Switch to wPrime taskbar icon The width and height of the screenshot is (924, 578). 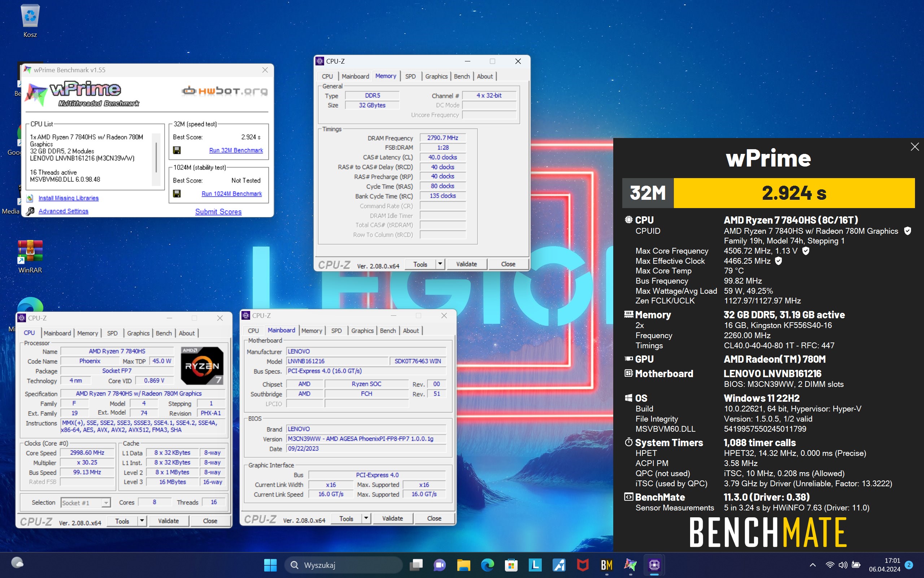coord(630,565)
